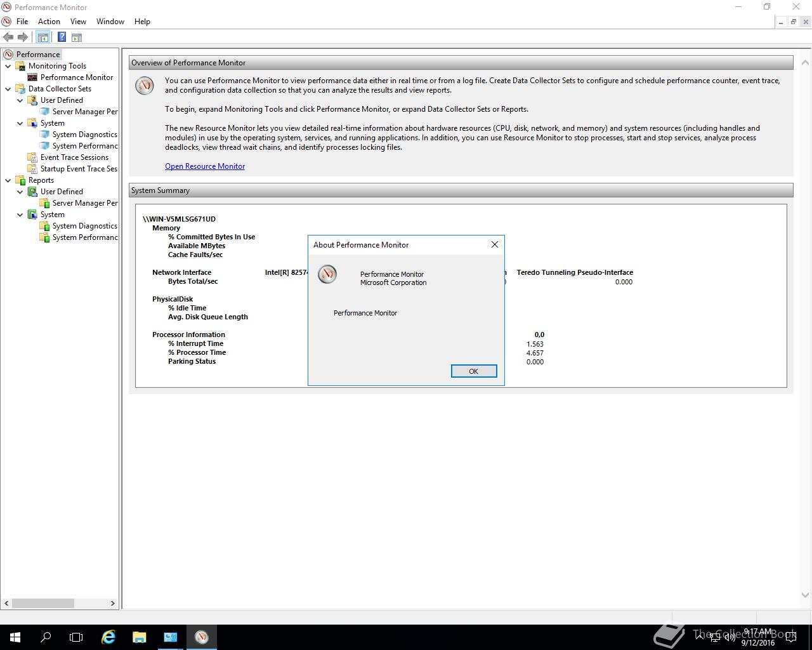
Task: Open Task View from the taskbar
Action: coord(76,637)
